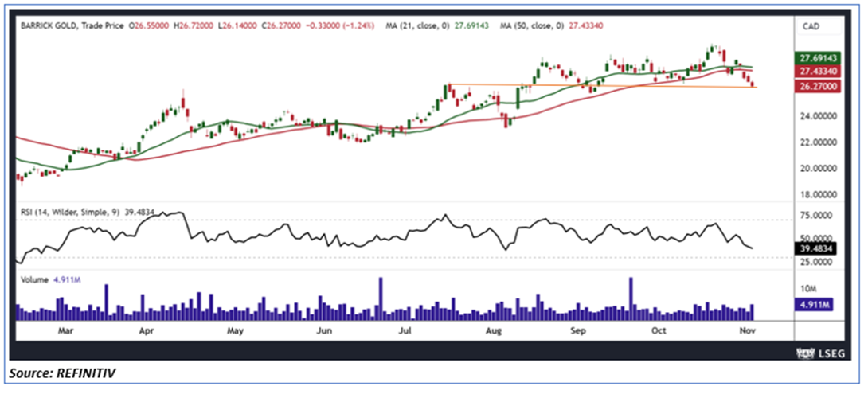868x394 pixels.
Task: Click the 10M volume axis label
Action: click(808, 289)
